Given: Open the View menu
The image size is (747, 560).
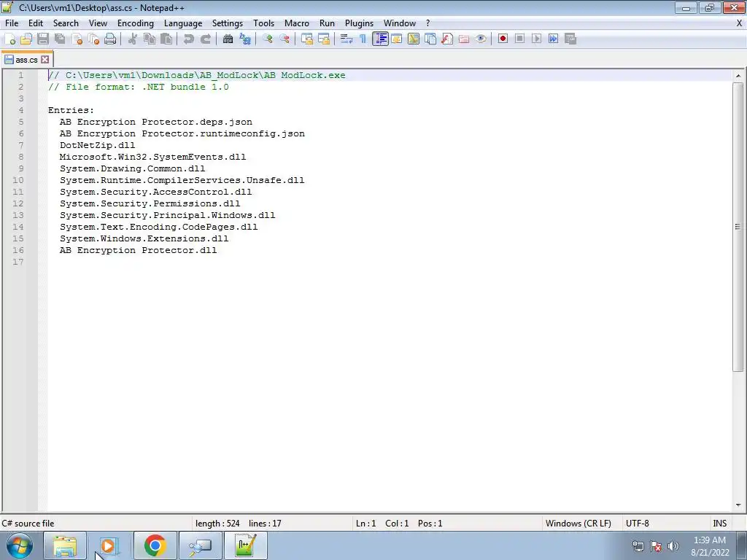Looking at the screenshot, I should click(x=98, y=23).
